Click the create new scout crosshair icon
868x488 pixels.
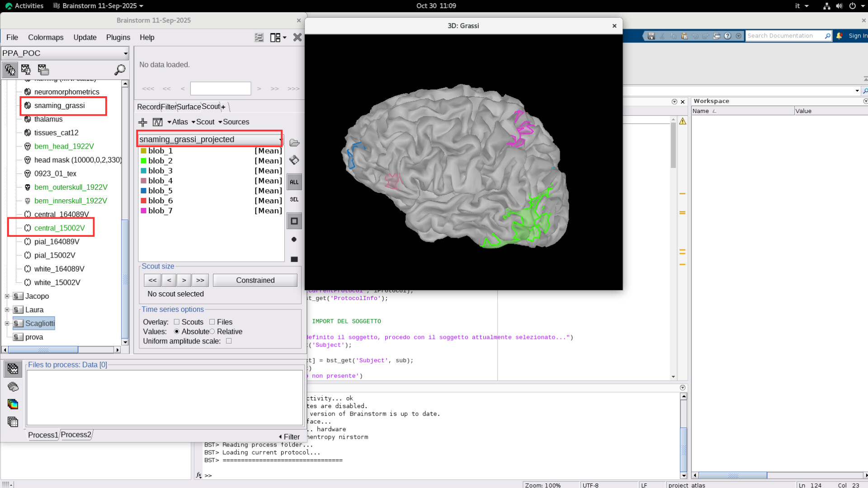click(143, 122)
